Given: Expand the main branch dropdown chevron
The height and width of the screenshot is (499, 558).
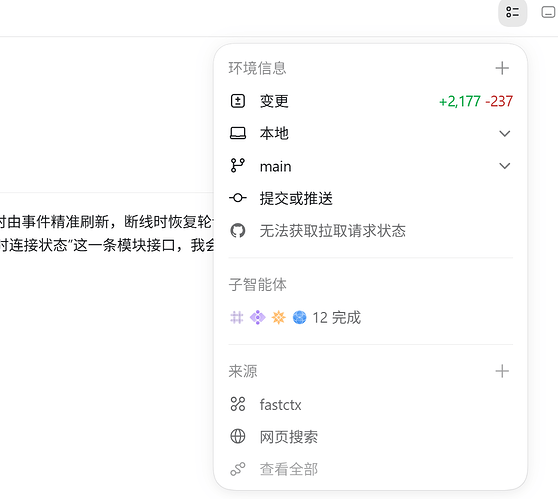Looking at the screenshot, I should click(505, 166).
